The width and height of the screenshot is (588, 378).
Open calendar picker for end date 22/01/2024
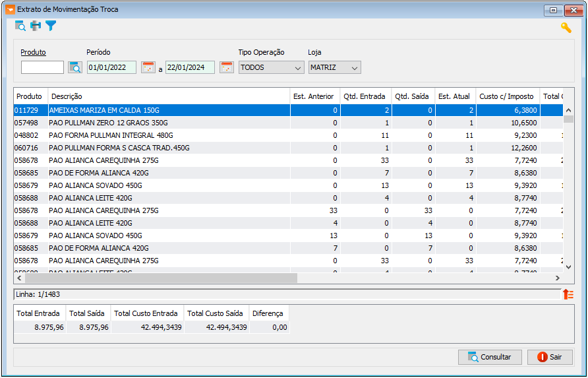(x=227, y=67)
